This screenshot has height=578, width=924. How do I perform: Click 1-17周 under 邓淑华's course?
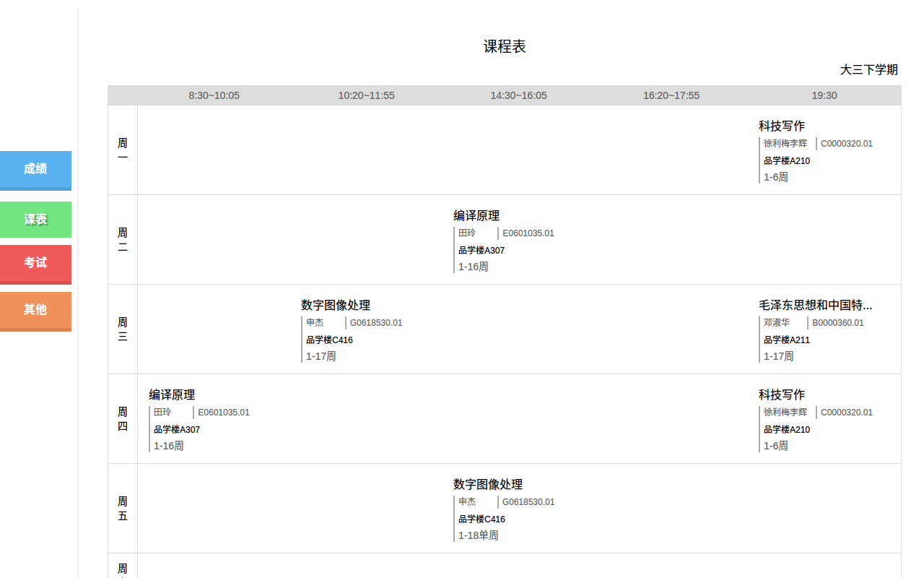(x=779, y=356)
